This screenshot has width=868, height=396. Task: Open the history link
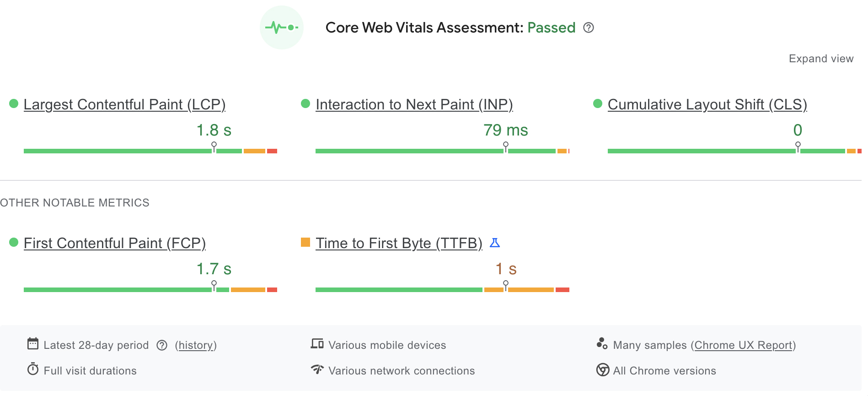click(x=196, y=345)
